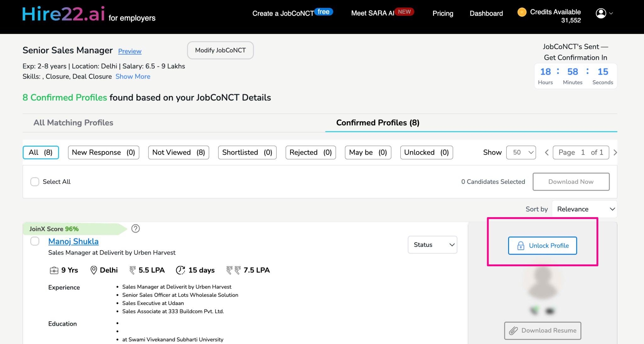Screen dimensions: 644x344
Task: Go to previous page arrow
Action: click(547, 153)
